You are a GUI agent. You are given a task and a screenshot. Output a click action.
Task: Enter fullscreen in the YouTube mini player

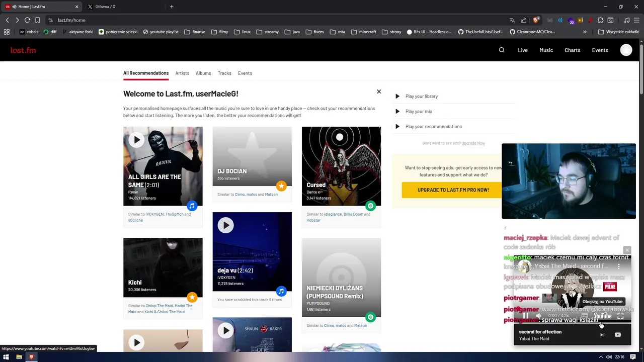coord(620,316)
